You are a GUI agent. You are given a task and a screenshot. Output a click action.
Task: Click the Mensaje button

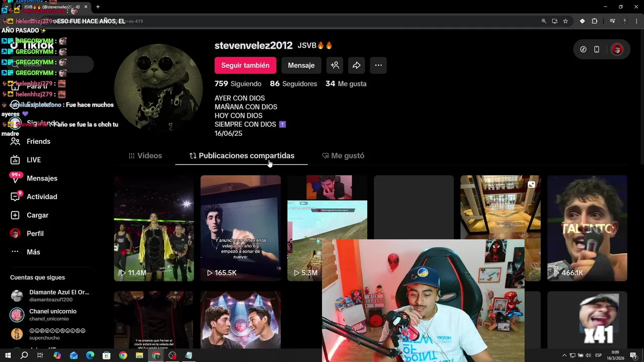[301, 65]
